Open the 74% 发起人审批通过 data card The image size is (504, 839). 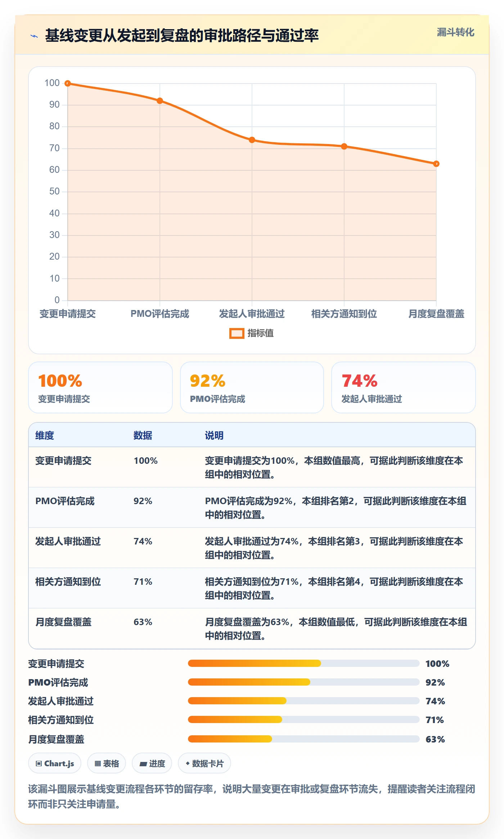pos(403,387)
